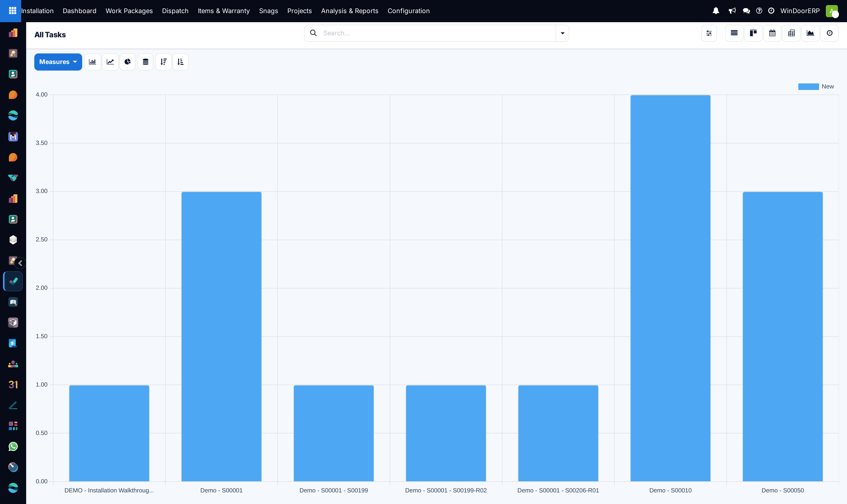Open the Work Packages menu
The image size is (847, 504).
pyautogui.click(x=129, y=11)
